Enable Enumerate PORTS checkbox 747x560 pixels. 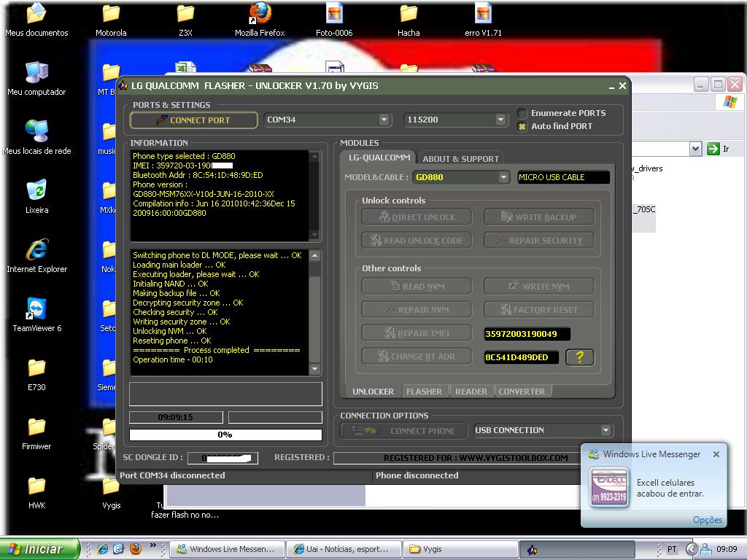tap(522, 113)
